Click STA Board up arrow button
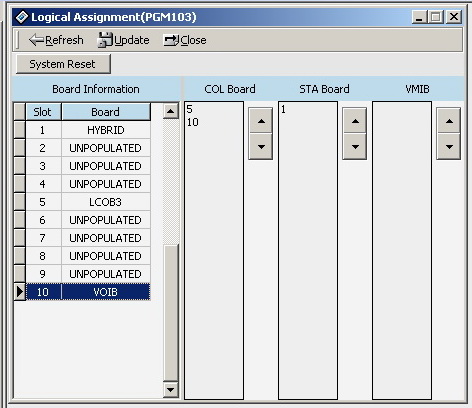The height and width of the screenshot is (408, 472). [355, 121]
